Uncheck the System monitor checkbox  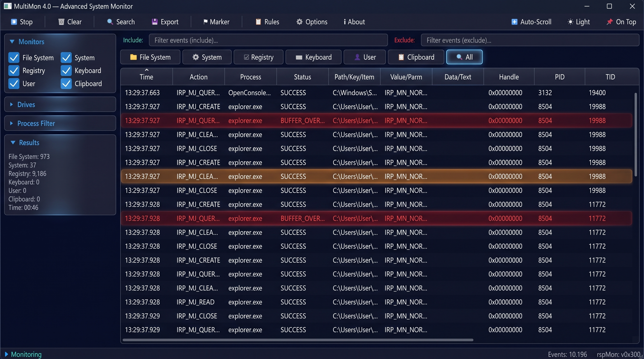click(x=66, y=57)
